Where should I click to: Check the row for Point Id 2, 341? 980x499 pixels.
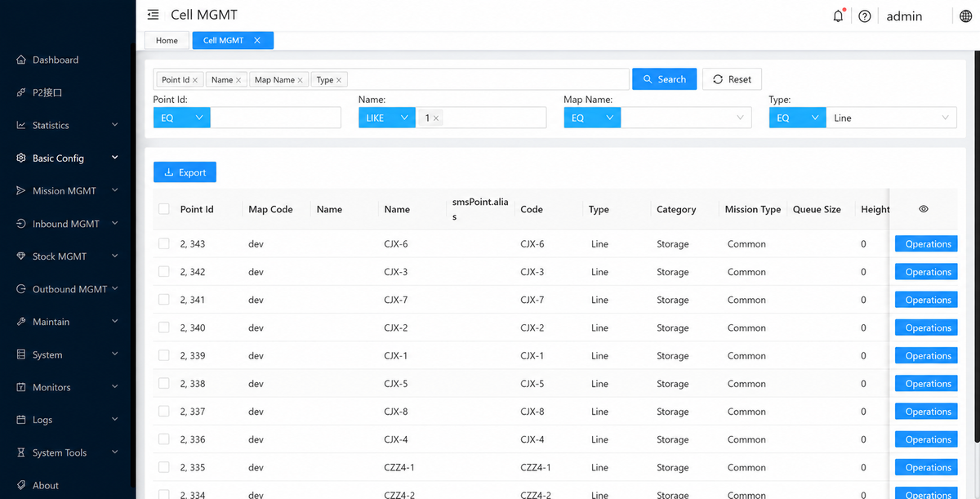(x=164, y=299)
